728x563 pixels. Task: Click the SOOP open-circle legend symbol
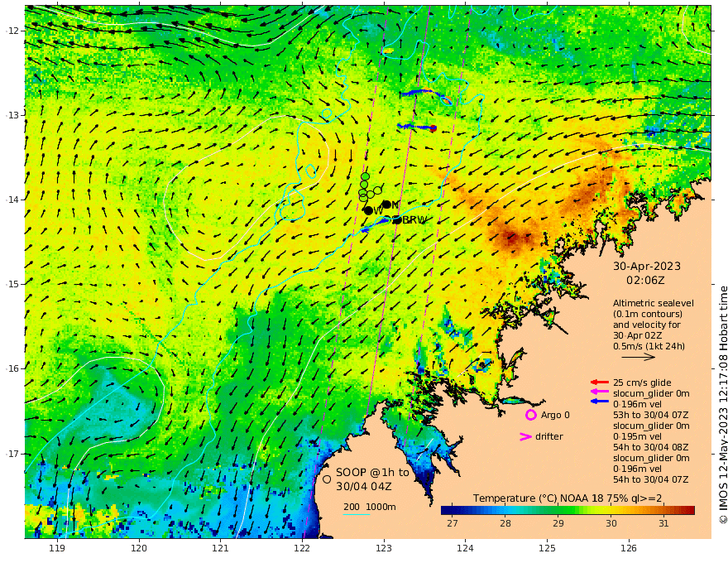[x=327, y=479]
